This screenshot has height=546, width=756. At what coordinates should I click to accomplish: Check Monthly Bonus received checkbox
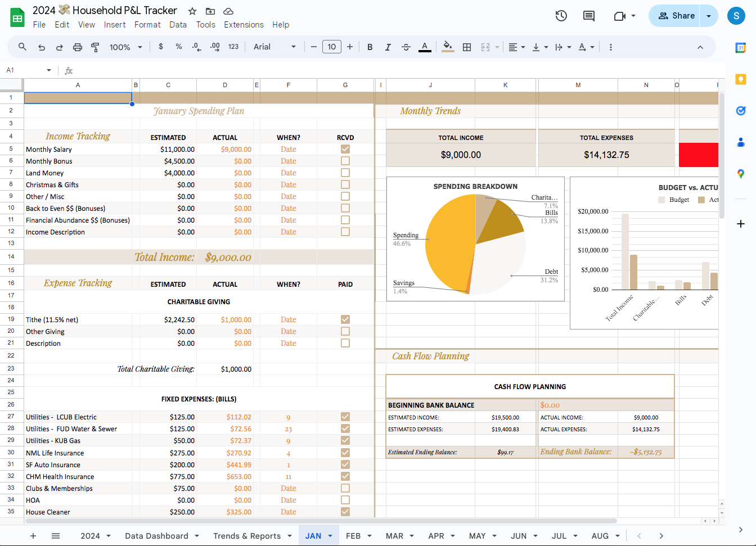345,161
